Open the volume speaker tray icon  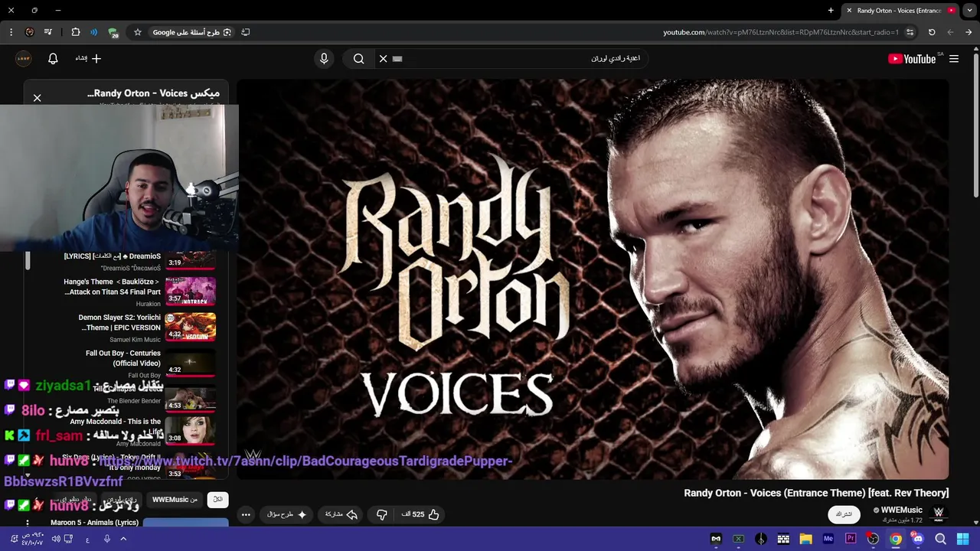click(55, 539)
